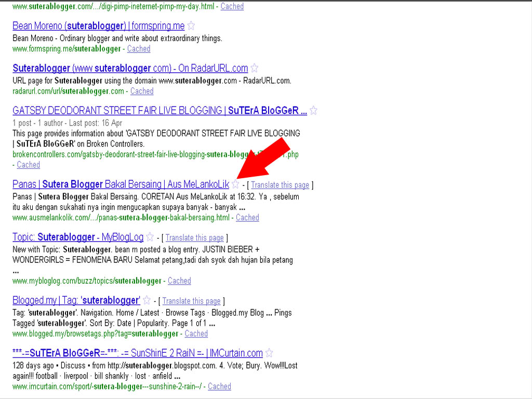Translate the Panas Sutera Blogger page
Screen dimensions: 532x399
[280, 185]
